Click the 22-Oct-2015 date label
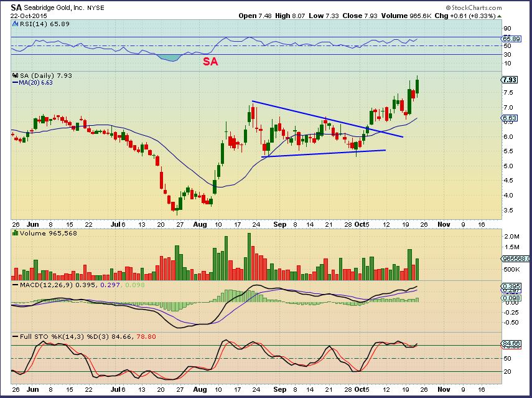 (29, 16)
